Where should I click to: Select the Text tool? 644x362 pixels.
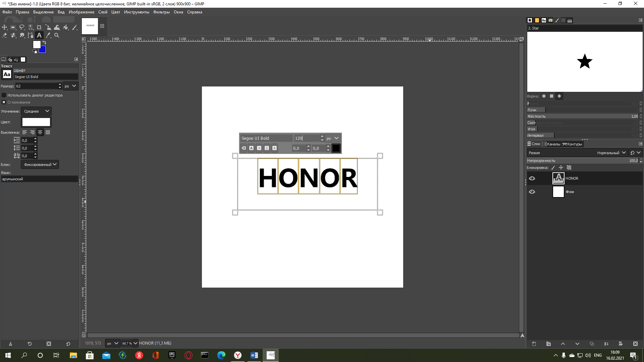[x=39, y=35]
